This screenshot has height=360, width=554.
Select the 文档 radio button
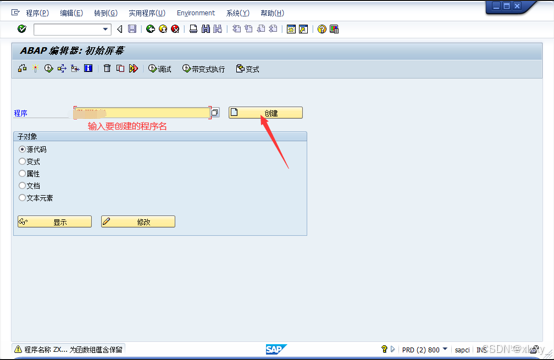22,185
